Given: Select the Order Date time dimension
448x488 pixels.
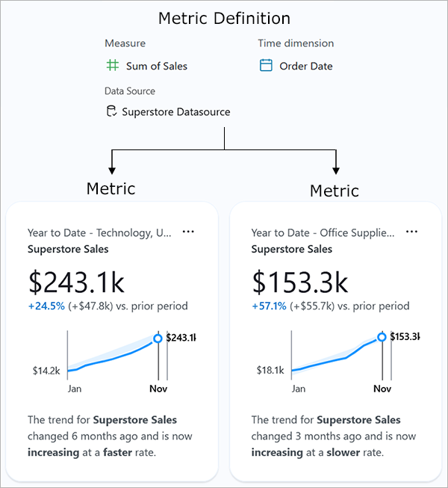Looking at the screenshot, I should pyautogui.click(x=305, y=66).
